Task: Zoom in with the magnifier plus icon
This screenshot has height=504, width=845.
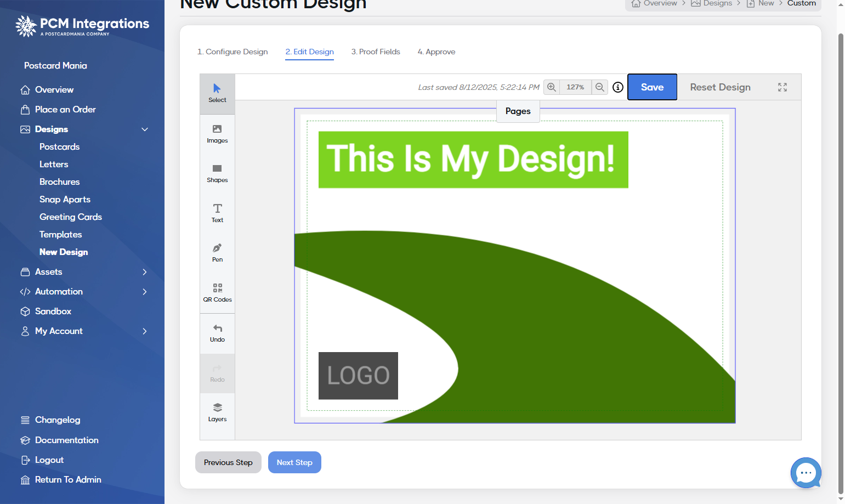Action: (x=552, y=87)
